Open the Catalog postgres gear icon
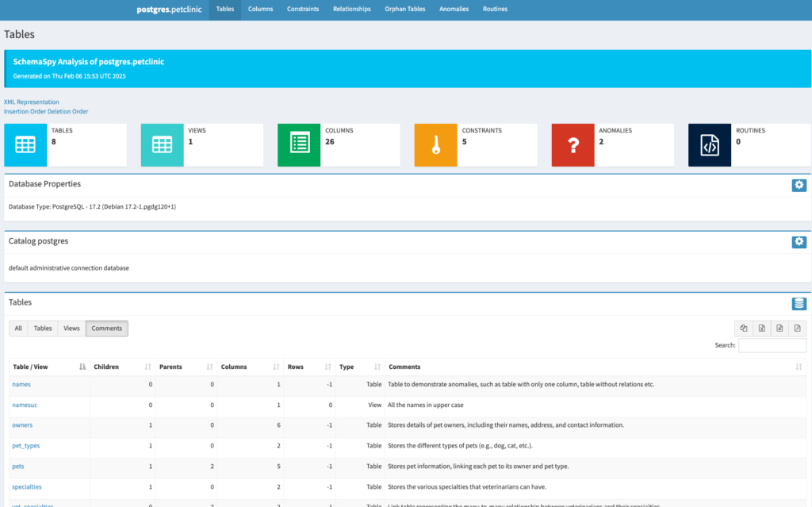Image resolution: width=812 pixels, height=507 pixels. [799, 241]
